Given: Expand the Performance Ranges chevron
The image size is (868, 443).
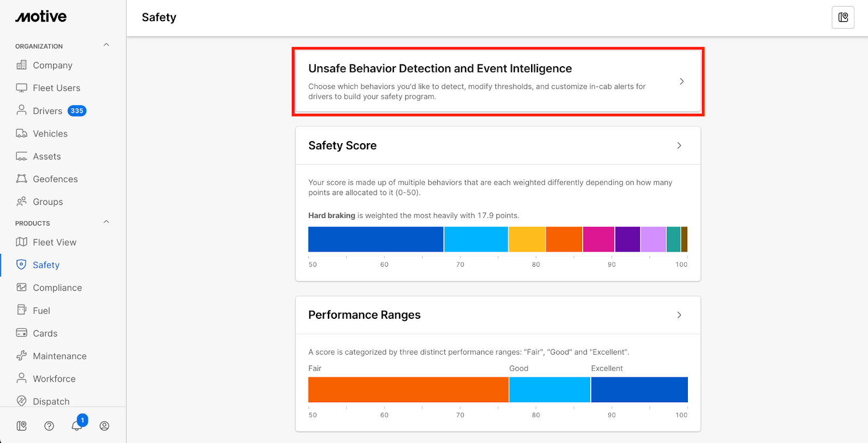Looking at the screenshot, I should pyautogui.click(x=679, y=315).
